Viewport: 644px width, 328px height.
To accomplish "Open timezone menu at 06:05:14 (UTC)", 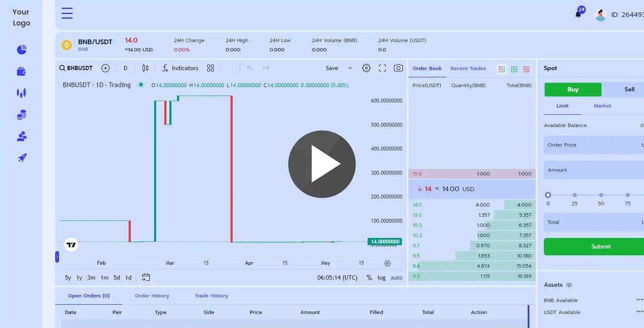I will coord(337,277).
